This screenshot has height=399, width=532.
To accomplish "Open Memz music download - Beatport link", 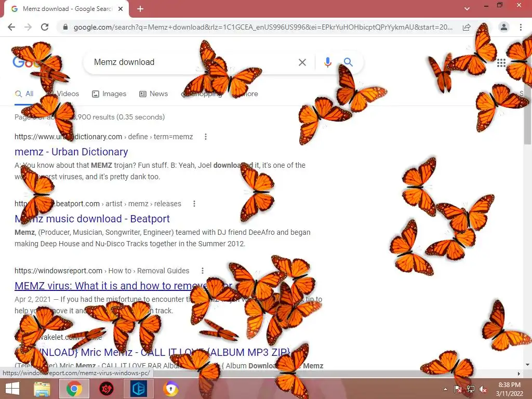I will (x=92, y=219).
